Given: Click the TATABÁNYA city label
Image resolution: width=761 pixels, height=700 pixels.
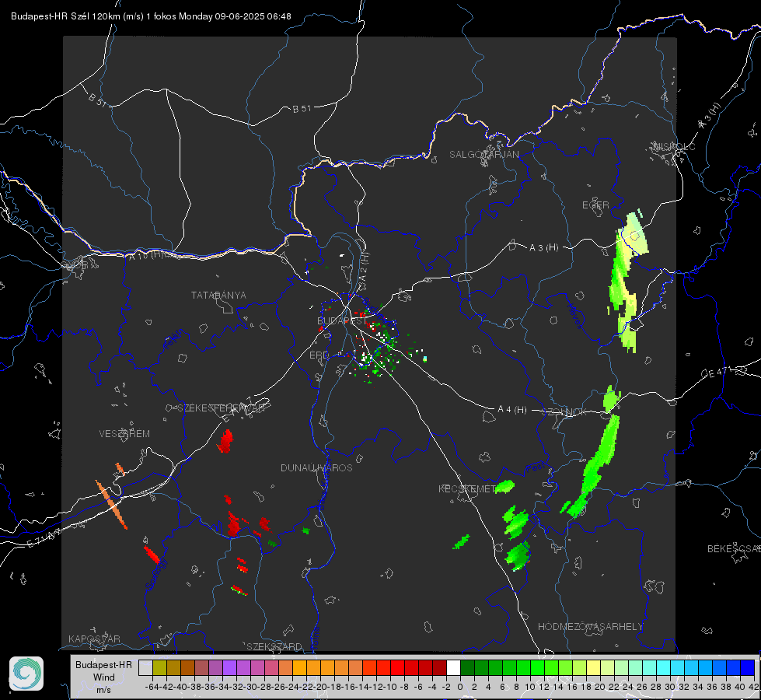Looking at the screenshot, I should tap(218, 295).
